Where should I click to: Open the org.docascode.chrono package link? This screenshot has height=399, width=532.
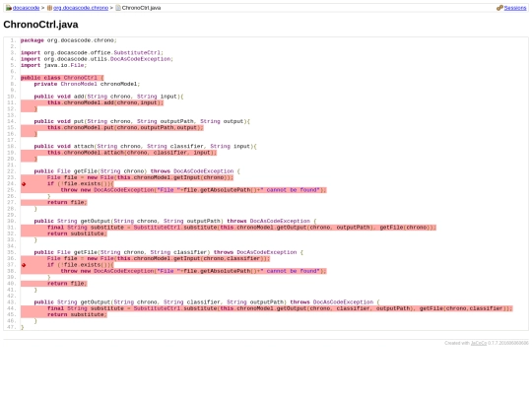[81, 8]
